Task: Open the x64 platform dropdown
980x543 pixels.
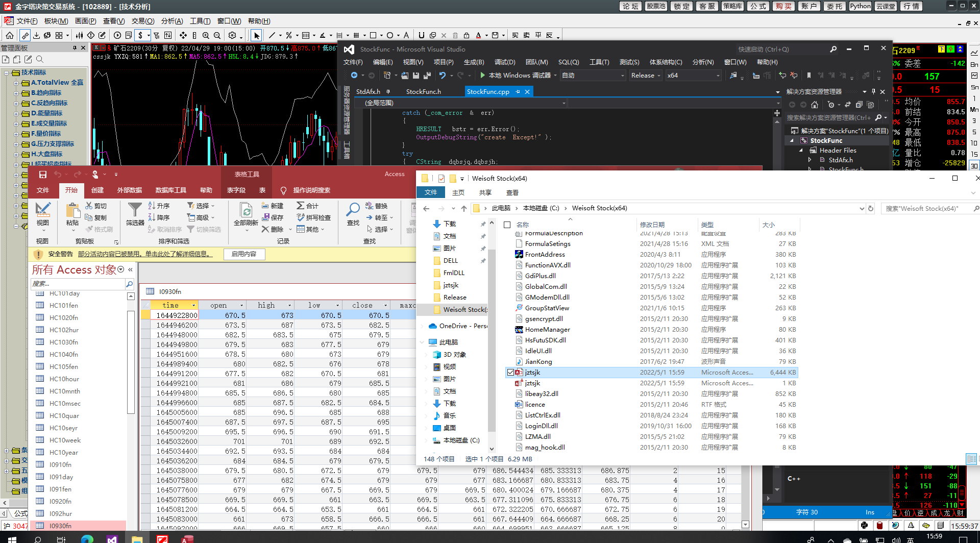Action: tap(694, 76)
